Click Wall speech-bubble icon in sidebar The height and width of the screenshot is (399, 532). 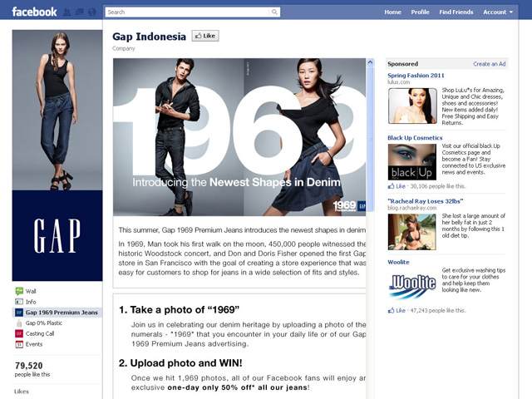[x=19, y=291]
